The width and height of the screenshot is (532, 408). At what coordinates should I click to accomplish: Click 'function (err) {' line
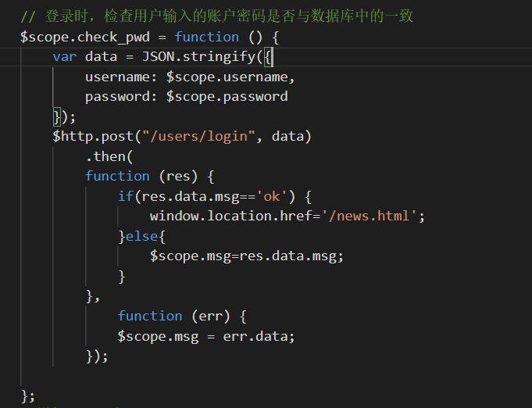182,317
